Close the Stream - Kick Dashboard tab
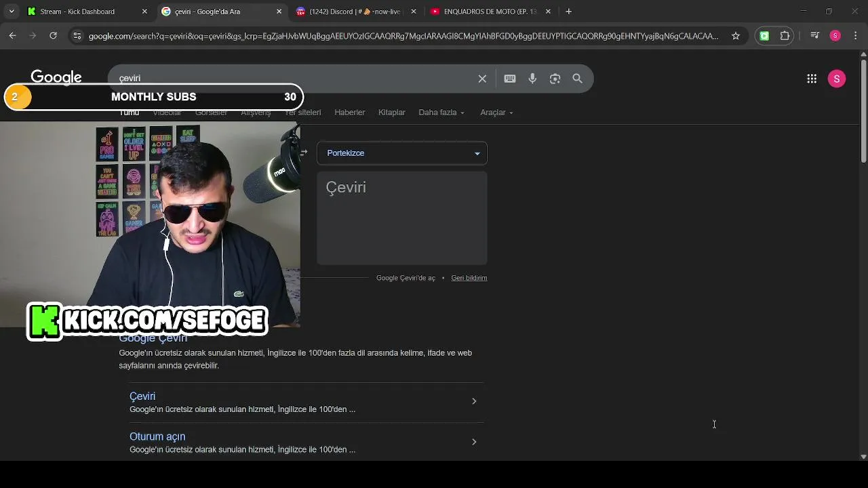Viewport: 868px width, 488px height. (144, 12)
